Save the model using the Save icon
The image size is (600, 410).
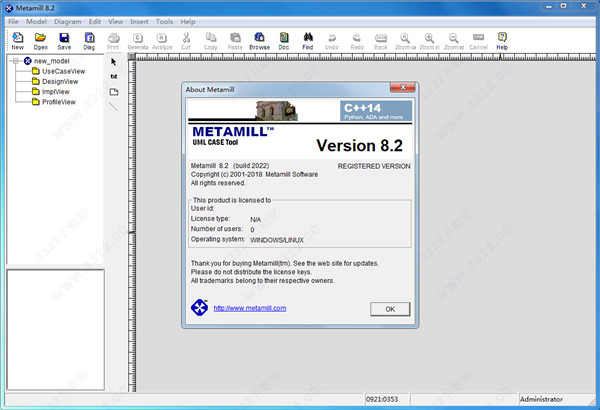[64, 38]
